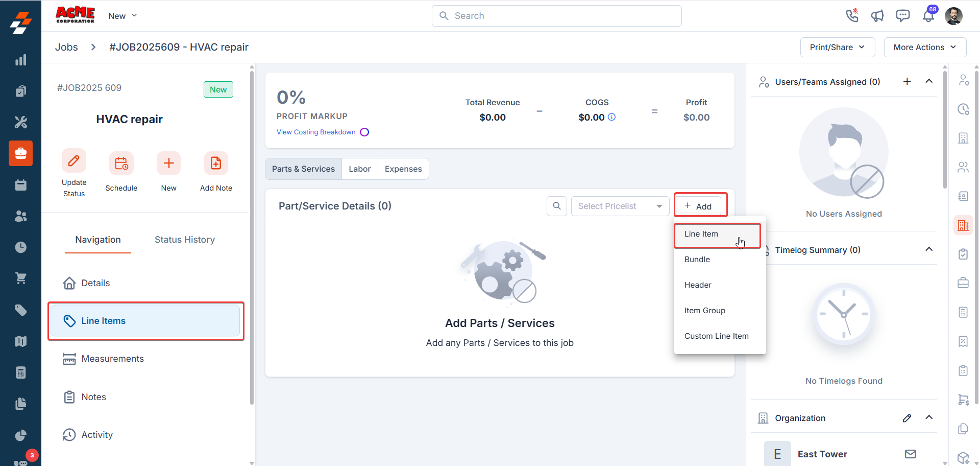980x466 pixels.
Task: Open the More Actions dropdown
Action: (925, 47)
